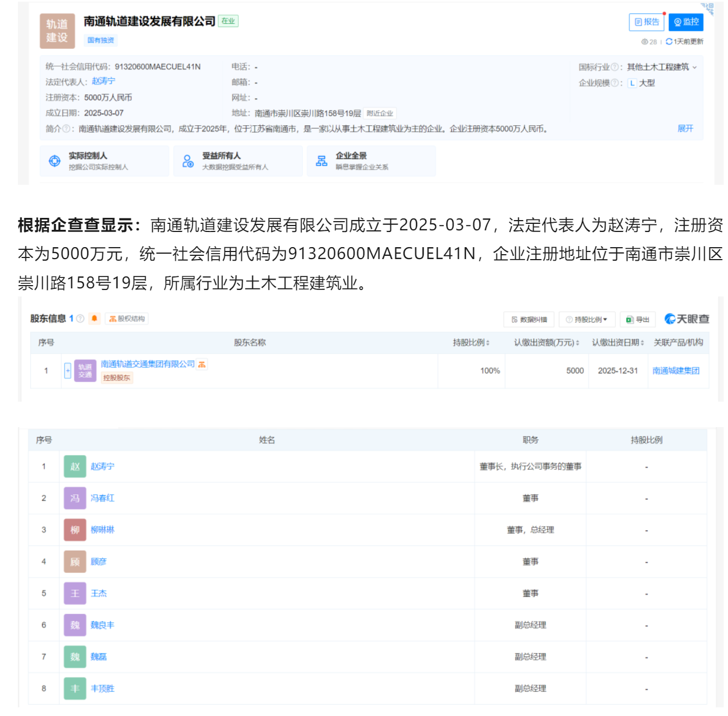Open the 实际控制人 card
This screenshot has height=716, width=728.
tap(104, 161)
